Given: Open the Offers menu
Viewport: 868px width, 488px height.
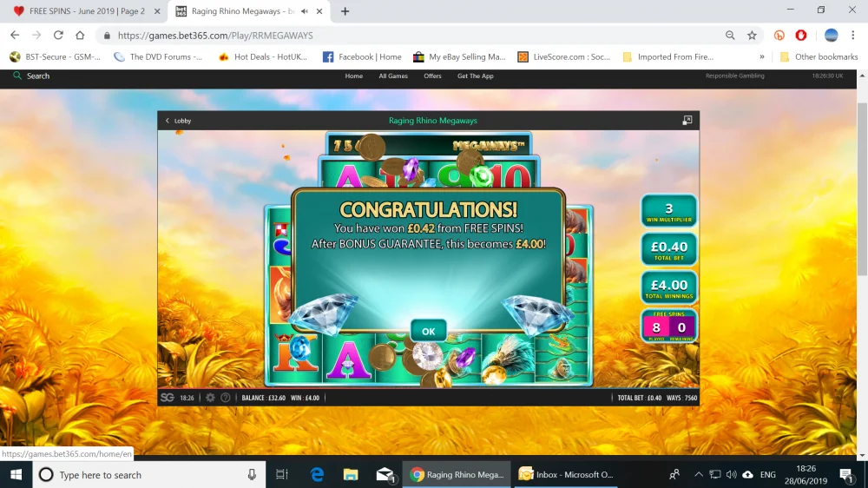Looking at the screenshot, I should tap(432, 76).
